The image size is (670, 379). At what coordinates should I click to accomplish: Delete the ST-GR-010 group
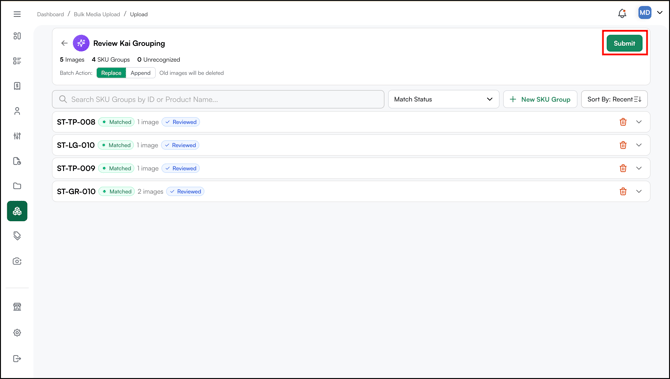tap(623, 191)
